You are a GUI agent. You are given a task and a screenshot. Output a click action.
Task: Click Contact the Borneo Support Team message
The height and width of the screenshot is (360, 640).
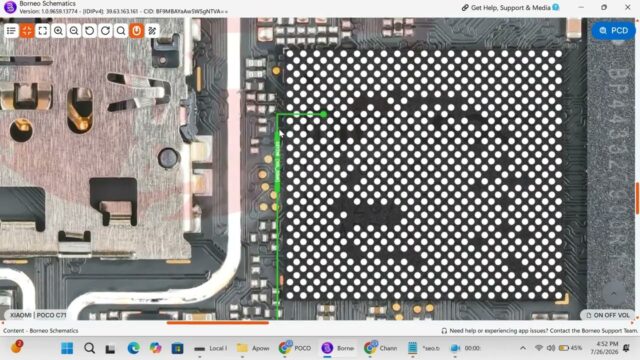(x=543, y=331)
